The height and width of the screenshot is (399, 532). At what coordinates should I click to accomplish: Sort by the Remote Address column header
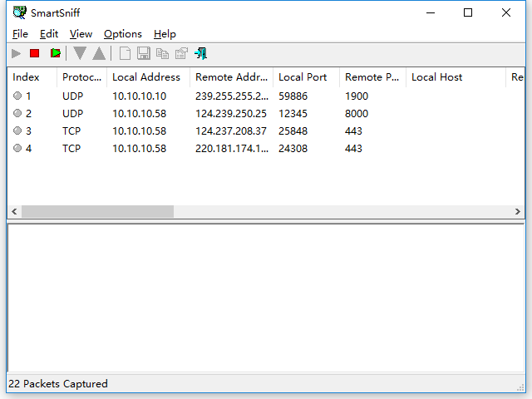pos(231,77)
